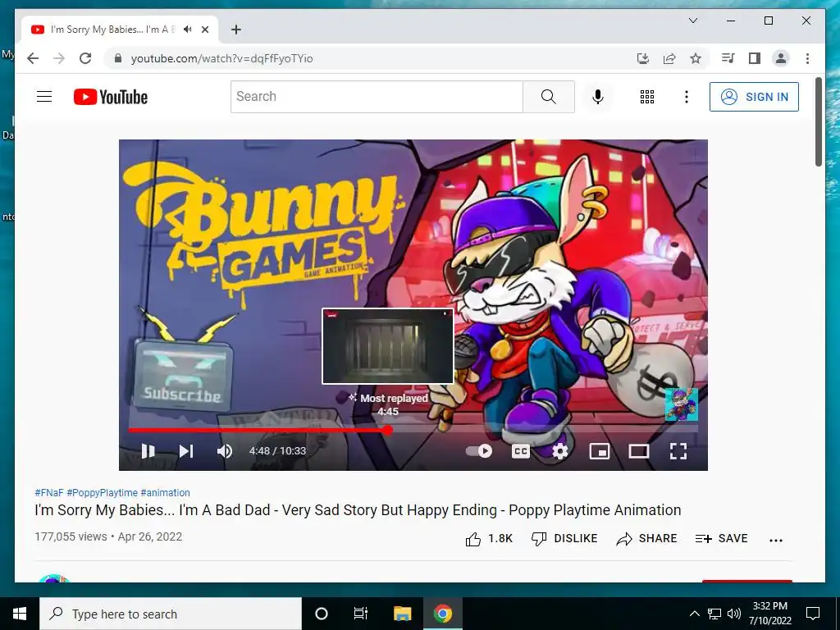Image resolution: width=840 pixels, height=630 pixels.
Task: Like the video thumbs up
Action: pos(489,538)
